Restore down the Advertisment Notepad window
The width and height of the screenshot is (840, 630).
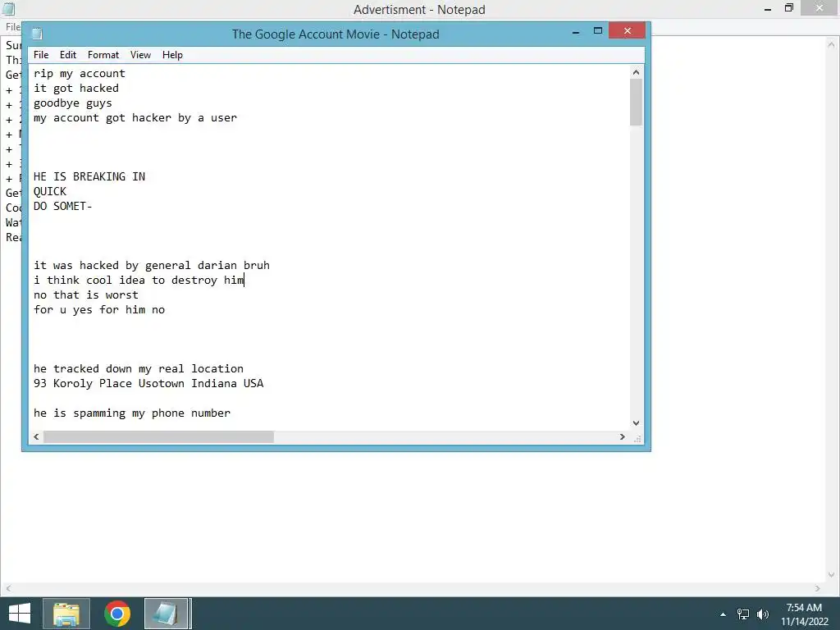click(788, 8)
